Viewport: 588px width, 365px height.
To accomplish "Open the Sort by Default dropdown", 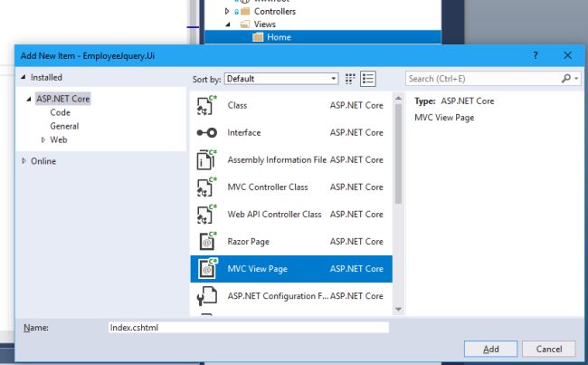I will click(x=281, y=79).
